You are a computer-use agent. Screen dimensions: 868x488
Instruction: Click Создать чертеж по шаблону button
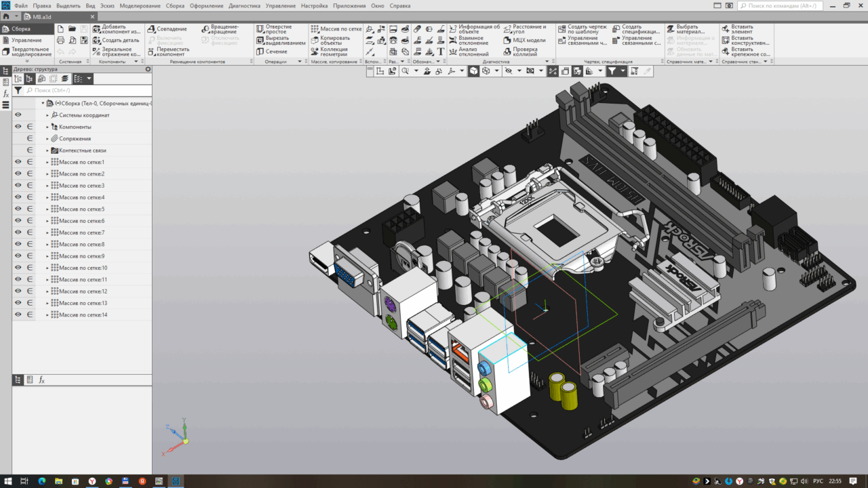(562, 29)
